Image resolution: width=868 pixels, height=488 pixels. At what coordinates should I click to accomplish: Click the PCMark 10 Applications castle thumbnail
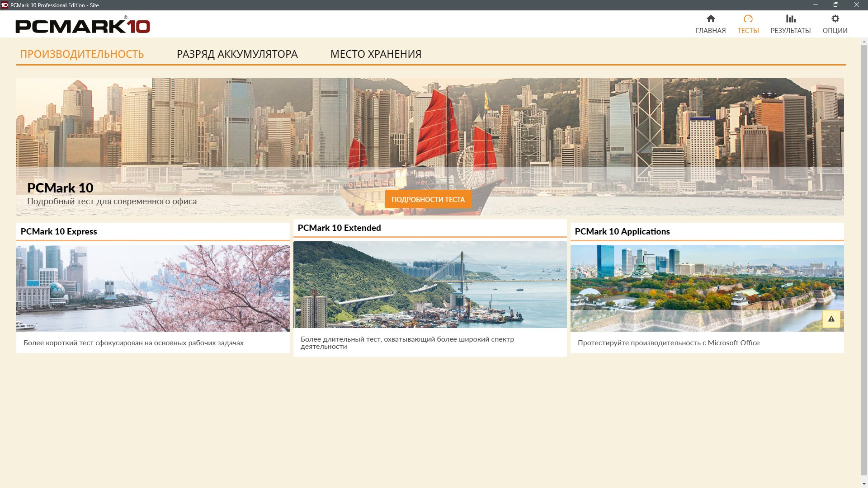707,288
